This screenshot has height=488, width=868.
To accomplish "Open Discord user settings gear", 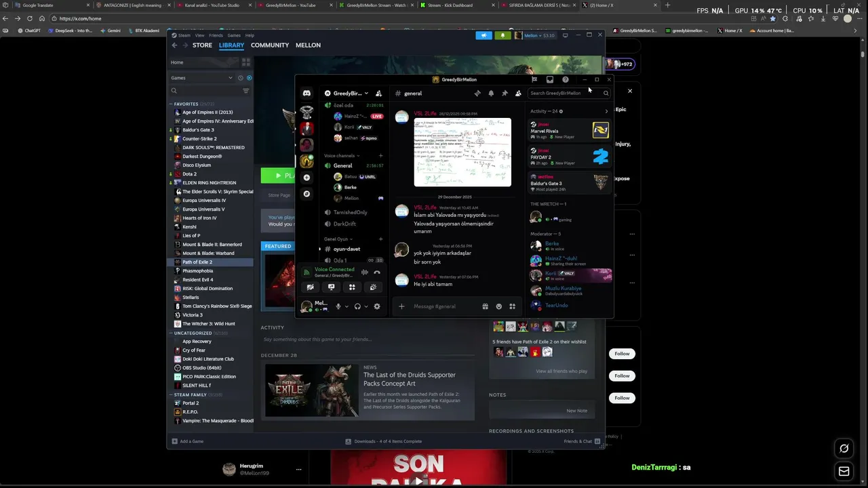I will 377,306.
